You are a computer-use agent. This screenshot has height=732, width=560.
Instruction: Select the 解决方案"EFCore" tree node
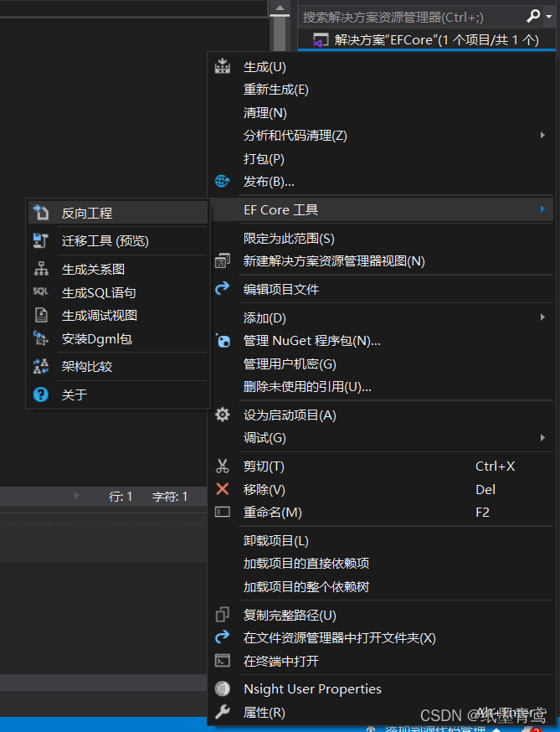pyautogui.click(x=435, y=39)
